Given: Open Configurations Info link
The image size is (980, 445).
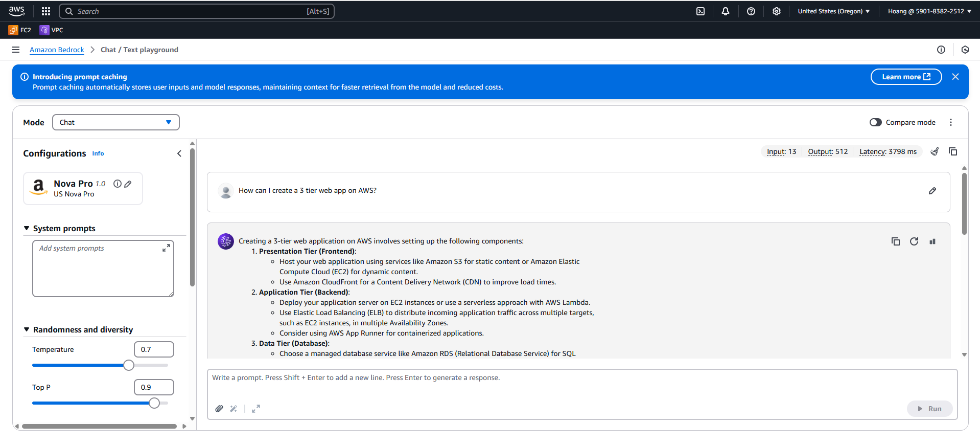Looking at the screenshot, I should pos(98,153).
